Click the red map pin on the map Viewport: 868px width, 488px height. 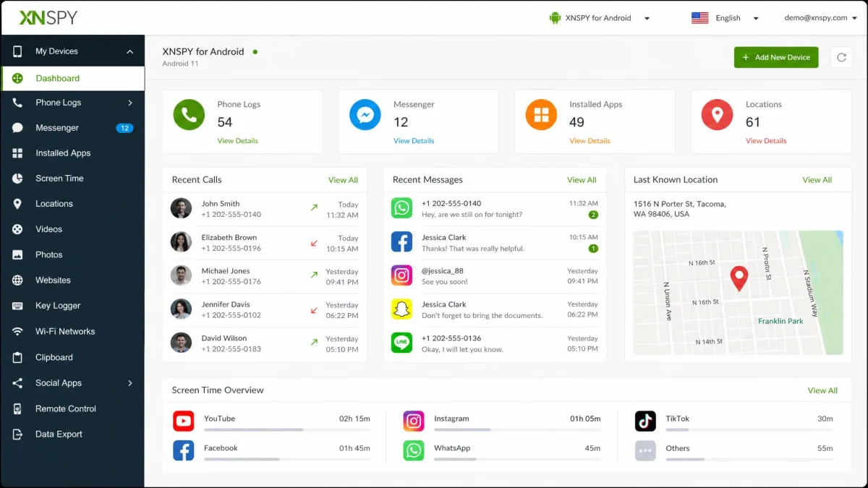click(739, 278)
